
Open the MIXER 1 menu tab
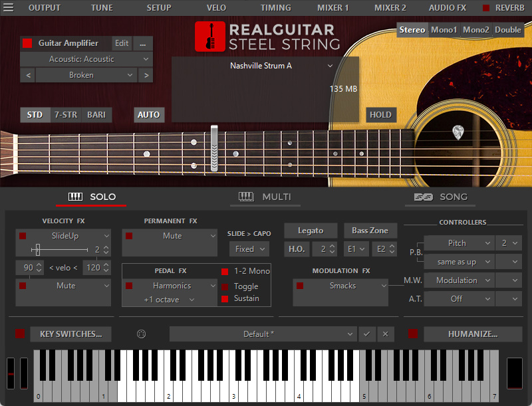click(x=333, y=8)
